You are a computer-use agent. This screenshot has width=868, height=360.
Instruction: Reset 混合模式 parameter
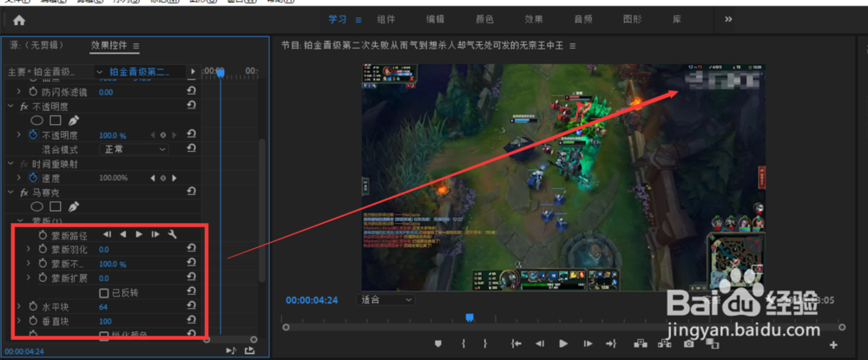[x=192, y=148]
